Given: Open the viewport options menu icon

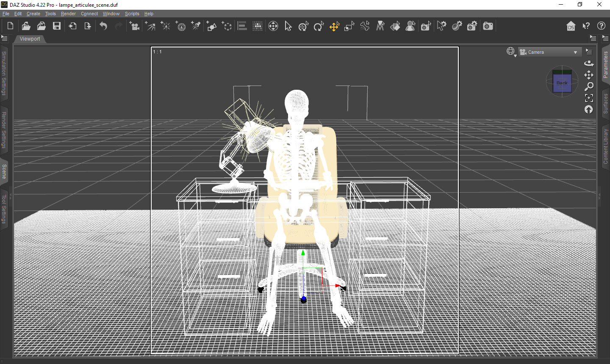Looking at the screenshot, I should pos(589,52).
